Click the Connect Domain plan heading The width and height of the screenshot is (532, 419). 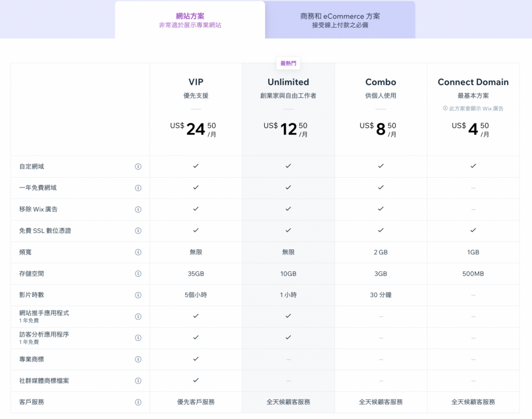(x=473, y=82)
